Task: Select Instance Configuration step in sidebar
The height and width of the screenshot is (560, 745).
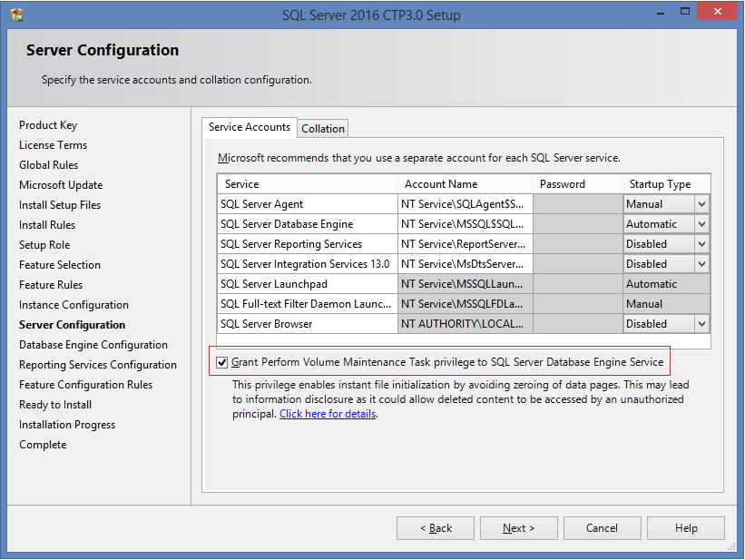Action: click(74, 305)
